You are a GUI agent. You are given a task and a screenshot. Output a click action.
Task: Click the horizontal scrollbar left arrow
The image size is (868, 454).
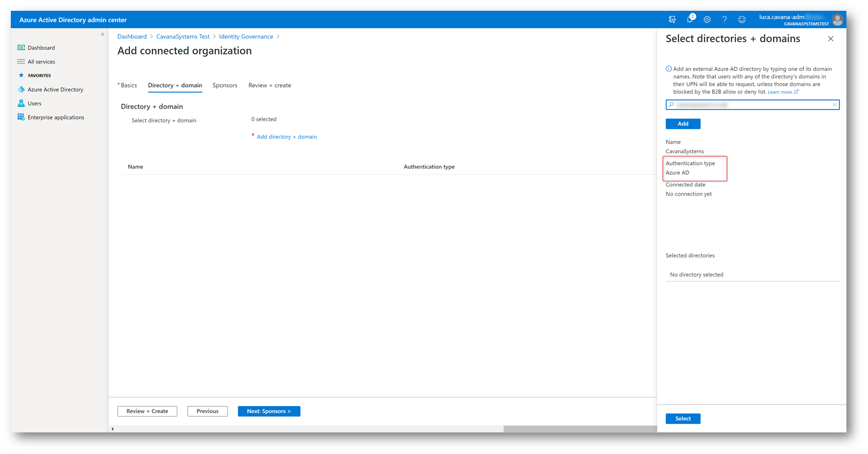pyautogui.click(x=113, y=429)
